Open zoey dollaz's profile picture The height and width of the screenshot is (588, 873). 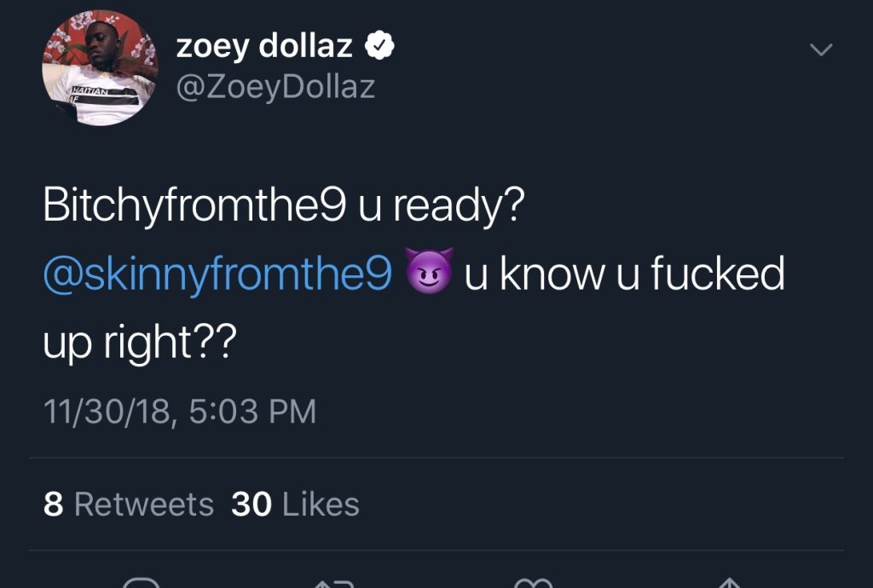click(x=101, y=67)
